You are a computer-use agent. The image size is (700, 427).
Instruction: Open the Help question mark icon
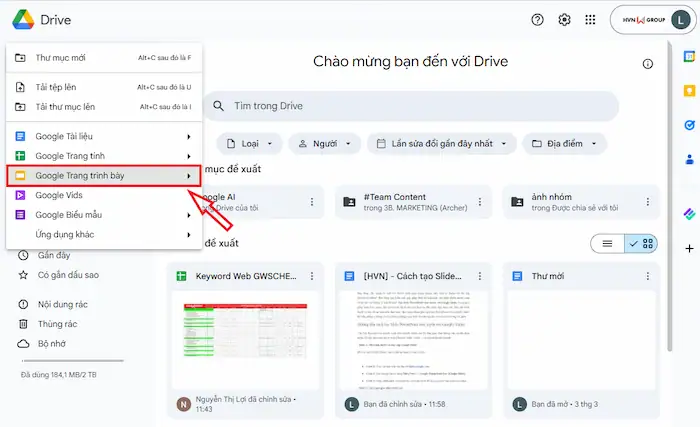tap(538, 20)
